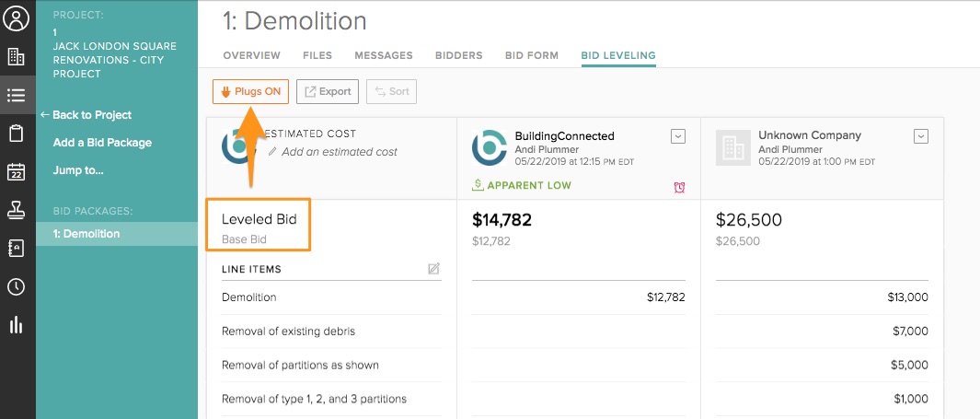Open the bar chart reports icon
This screenshot has width=980, height=419.
tap(16, 325)
